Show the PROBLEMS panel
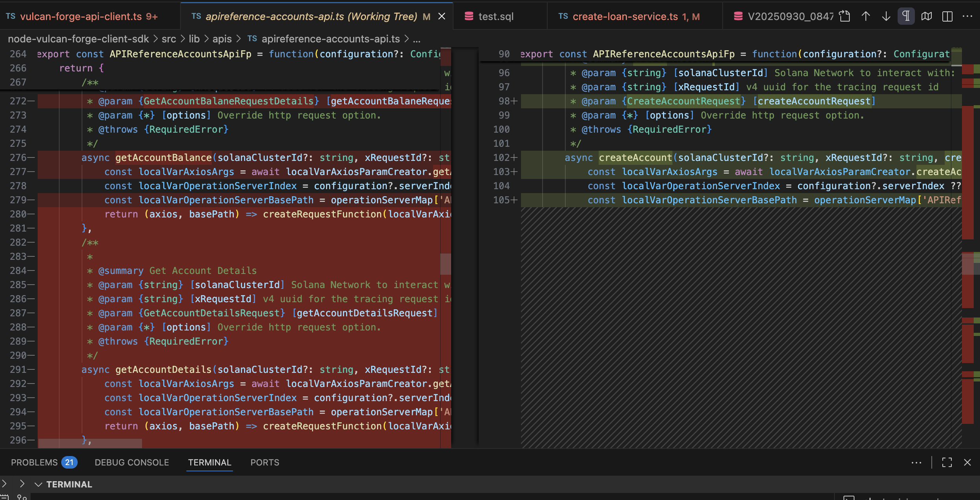Image resolution: width=980 pixels, height=500 pixels. (x=35, y=462)
